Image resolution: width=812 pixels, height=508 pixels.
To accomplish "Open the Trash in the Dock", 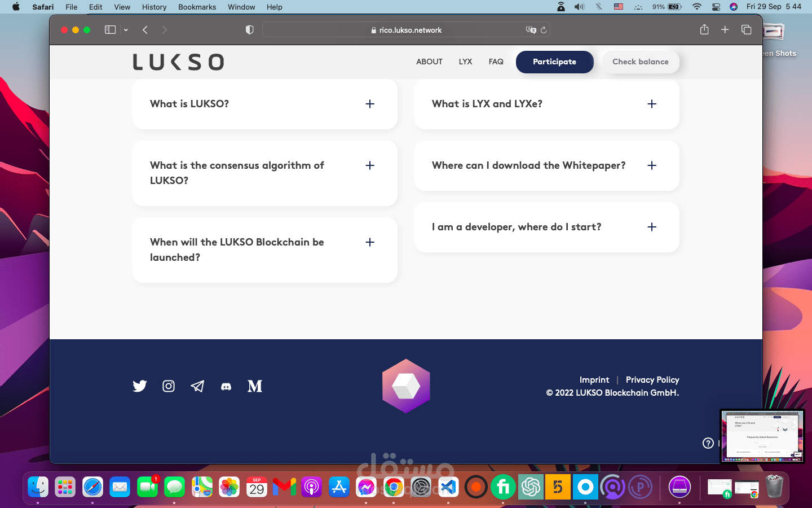I will tap(775, 487).
